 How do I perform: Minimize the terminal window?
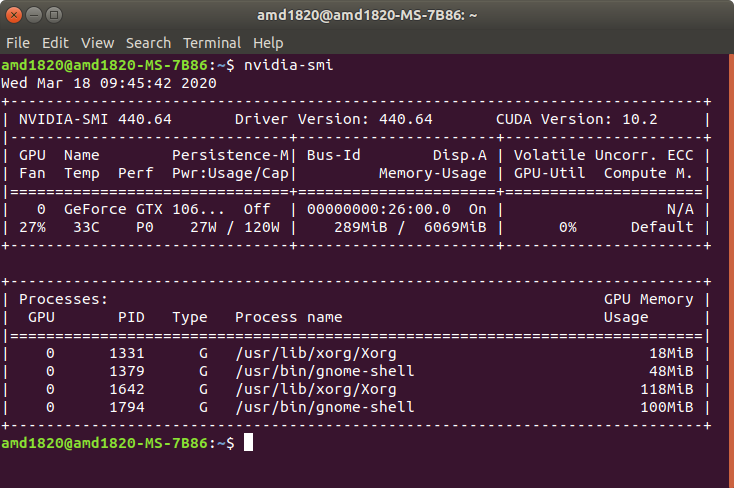[34, 15]
